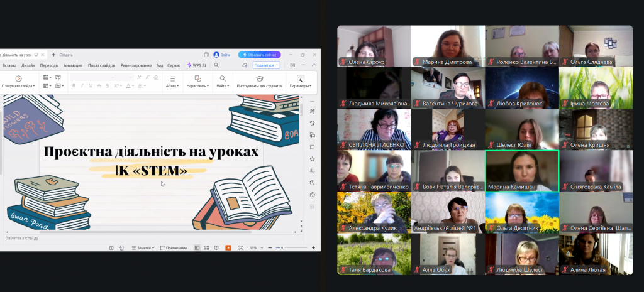This screenshot has width=644, height=292.
Task: Open the Дизайн ribbon tab
Action: pos(28,65)
